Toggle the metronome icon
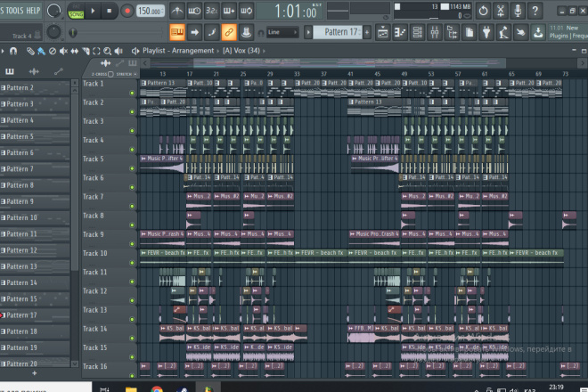The image size is (588, 392). coord(177,11)
